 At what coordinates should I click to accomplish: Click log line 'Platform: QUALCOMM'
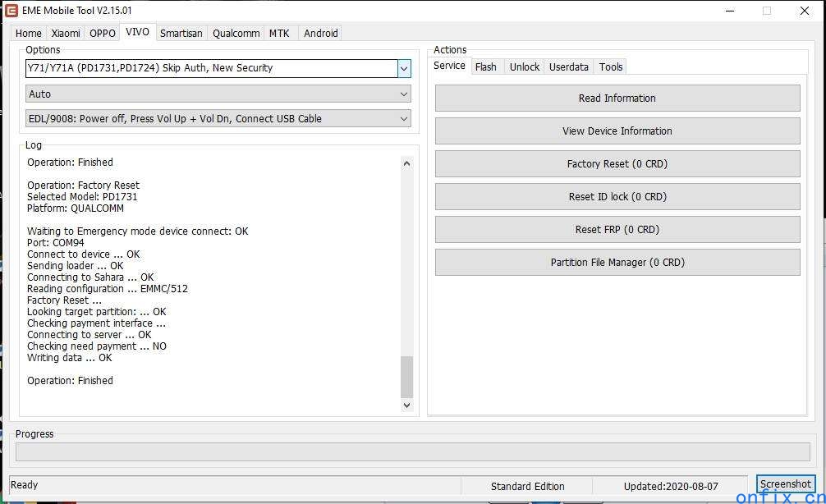[76, 208]
